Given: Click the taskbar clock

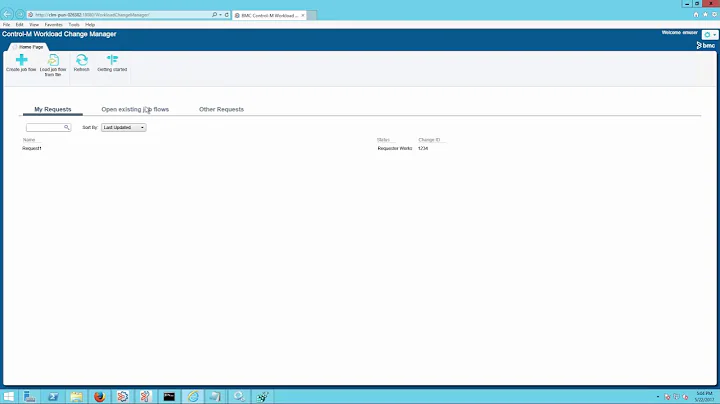Looking at the screenshot, I should (x=704, y=397).
